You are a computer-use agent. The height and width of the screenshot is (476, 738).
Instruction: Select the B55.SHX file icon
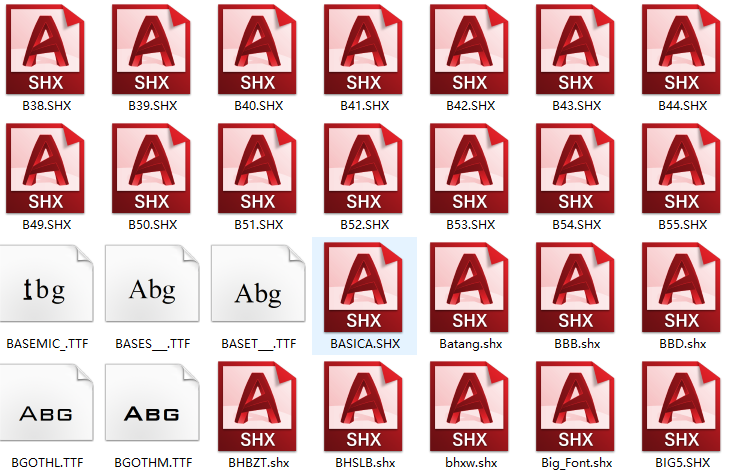coord(681,168)
